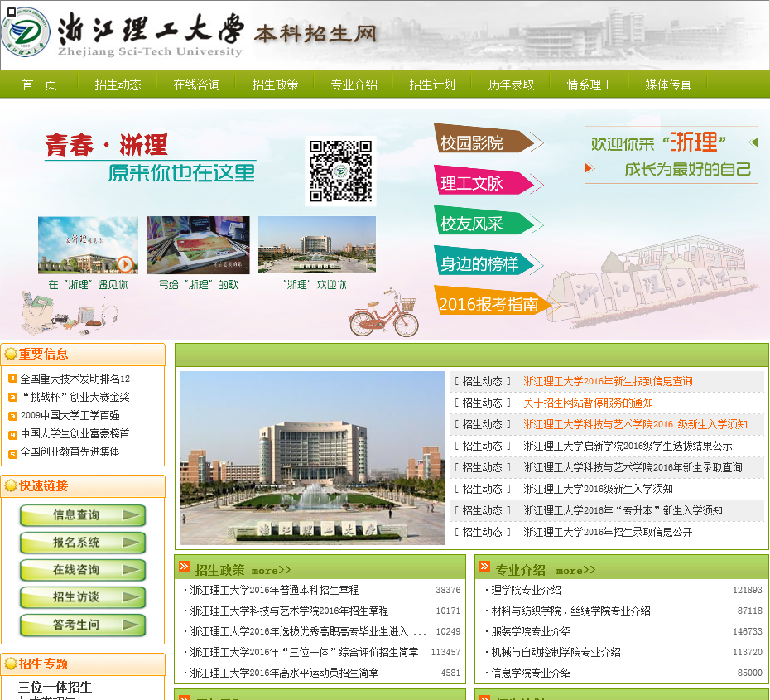
Task: Click numbered bullet 1 beside 全国重大技术发明排名12
Action: (12, 379)
